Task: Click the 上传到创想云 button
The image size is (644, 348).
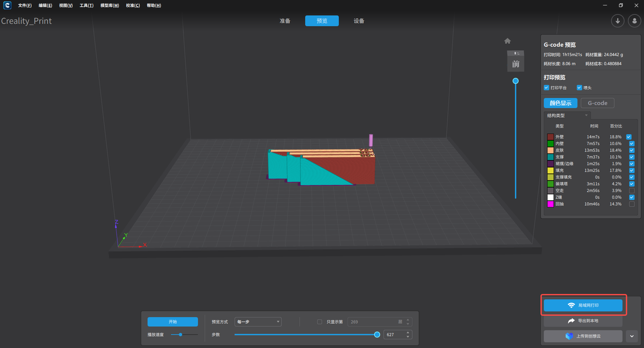Action: pos(583,336)
